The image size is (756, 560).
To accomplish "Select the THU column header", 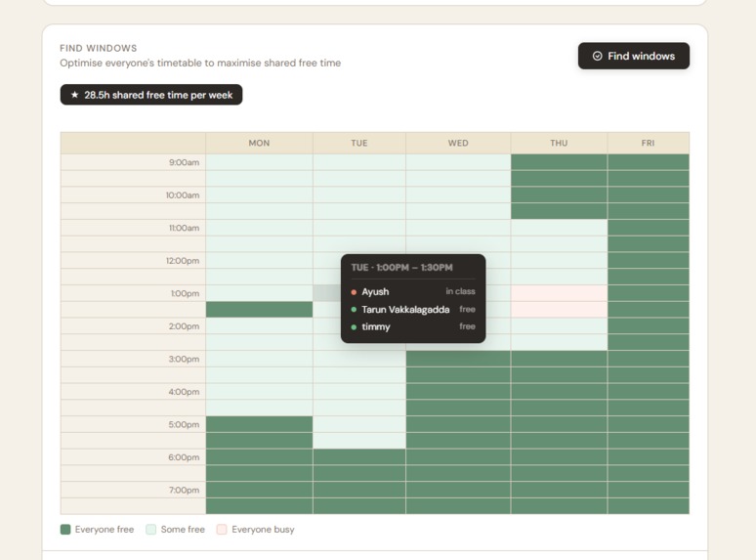I will (559, 144).
